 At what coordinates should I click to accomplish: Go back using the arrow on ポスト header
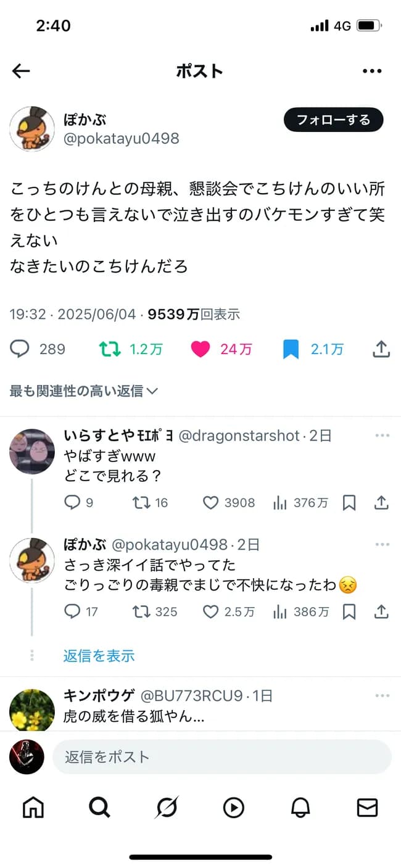click(20, 70)
